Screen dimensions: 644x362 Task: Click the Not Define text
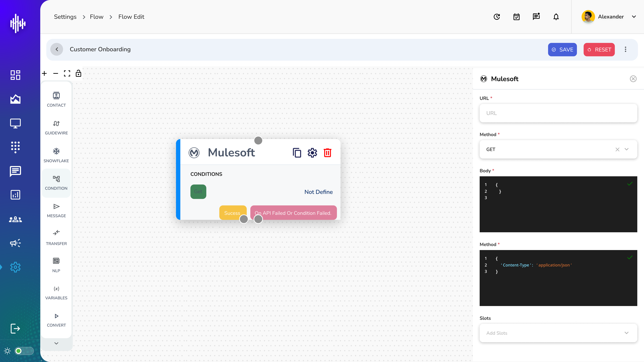click(x=319, y=192)
